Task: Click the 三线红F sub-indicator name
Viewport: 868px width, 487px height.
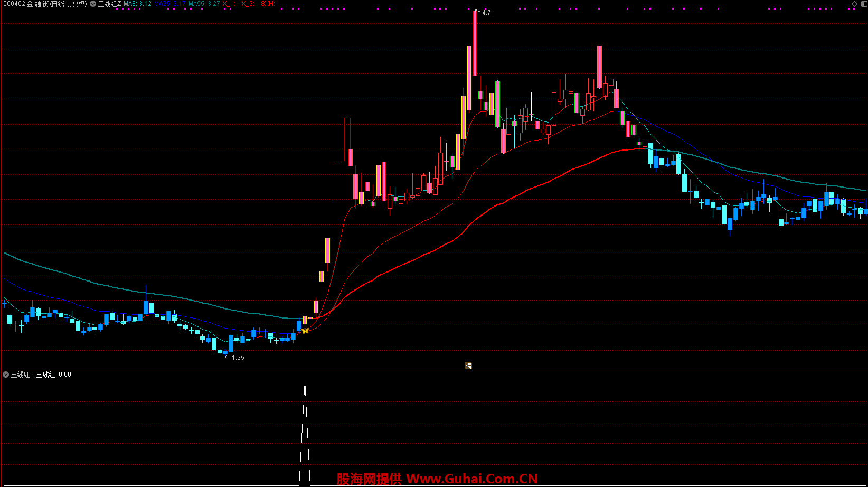Action: 22,374
